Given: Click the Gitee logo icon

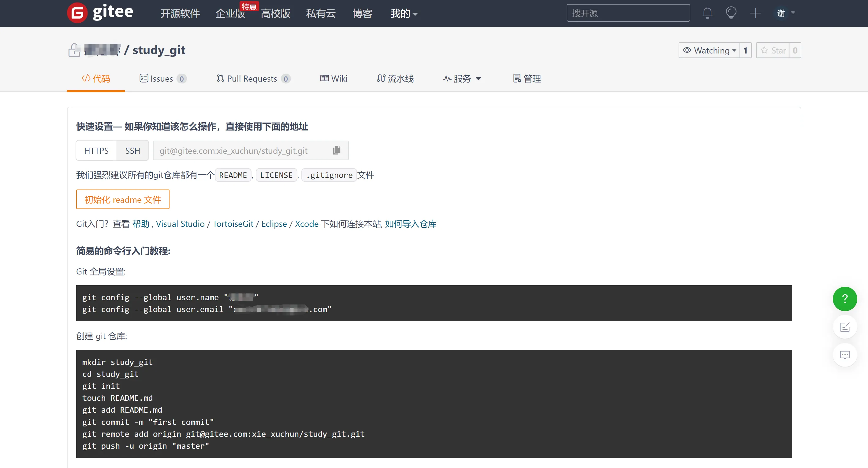Looking at the screenshot, I should click(77, 13).
